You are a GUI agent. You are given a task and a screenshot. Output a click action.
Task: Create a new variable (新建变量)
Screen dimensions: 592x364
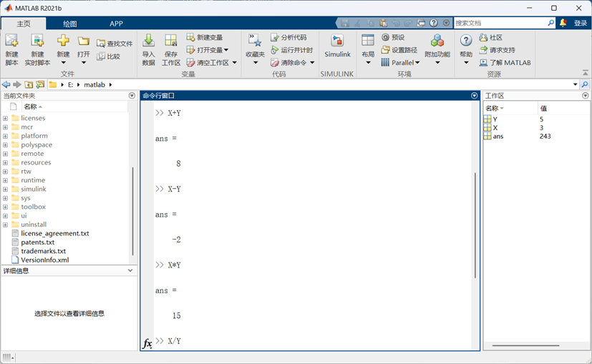pyautogui.click(x=204, y=37)
